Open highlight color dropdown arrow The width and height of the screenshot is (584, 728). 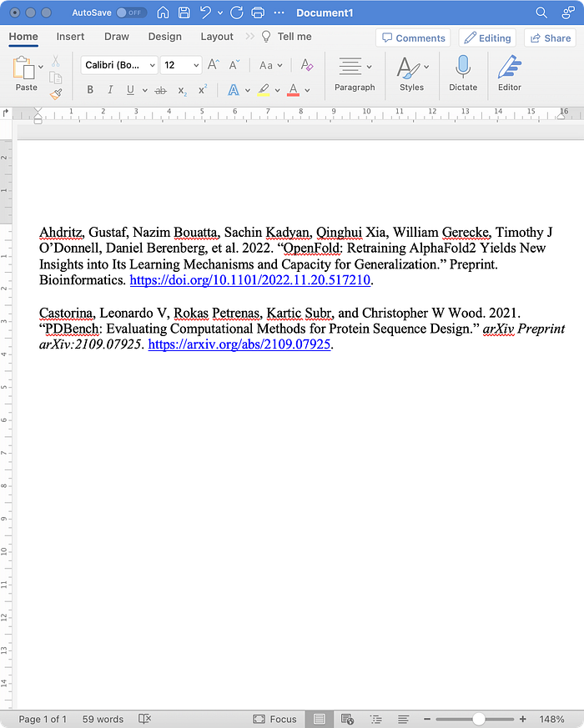point(277,90)
